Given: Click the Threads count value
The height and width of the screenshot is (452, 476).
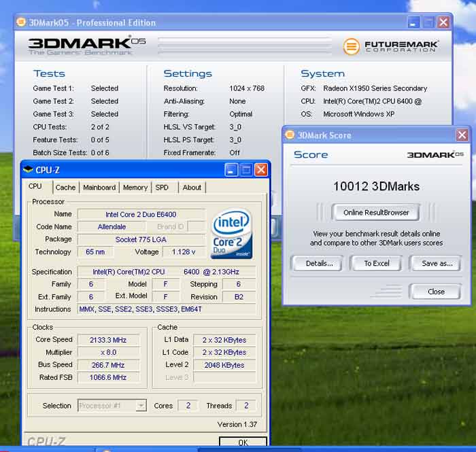Looking at the screenshot, I should point(246,406).
